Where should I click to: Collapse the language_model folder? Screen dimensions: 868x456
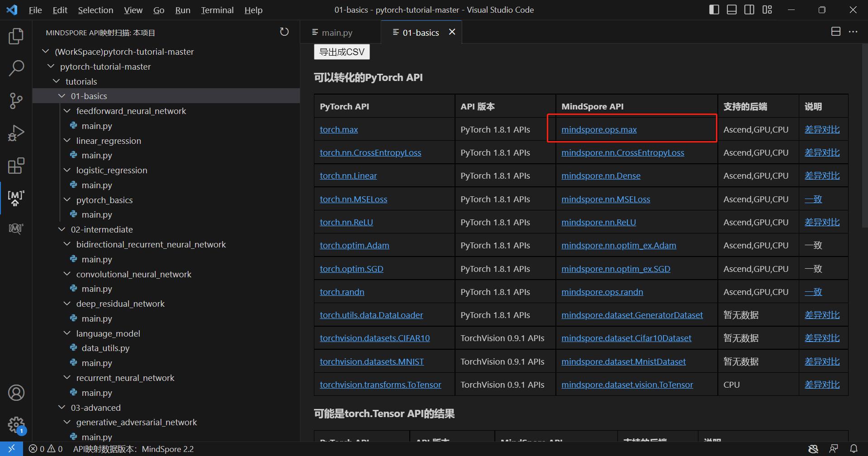[x=67, y=333]
